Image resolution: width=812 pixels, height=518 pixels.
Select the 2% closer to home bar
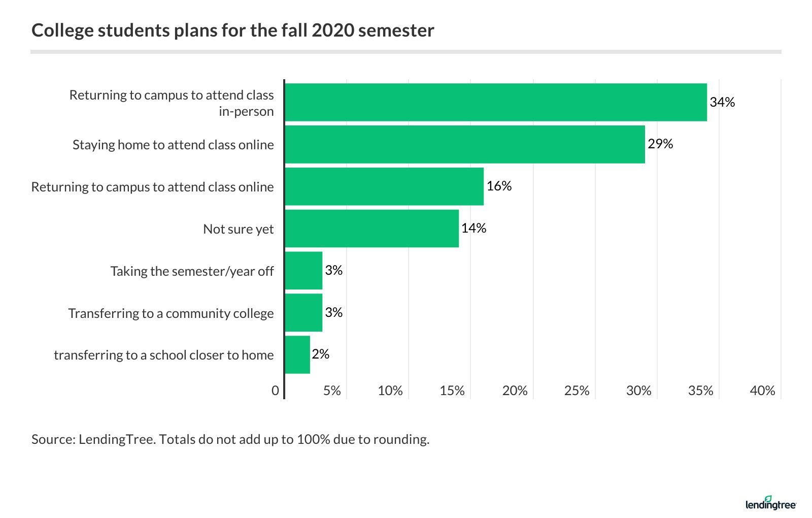(297, 355)
